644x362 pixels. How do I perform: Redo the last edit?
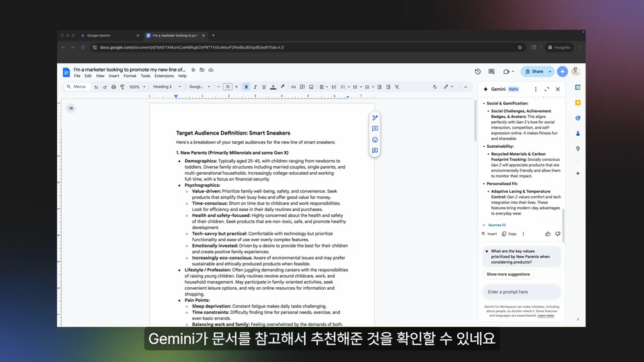click(105, 87)
